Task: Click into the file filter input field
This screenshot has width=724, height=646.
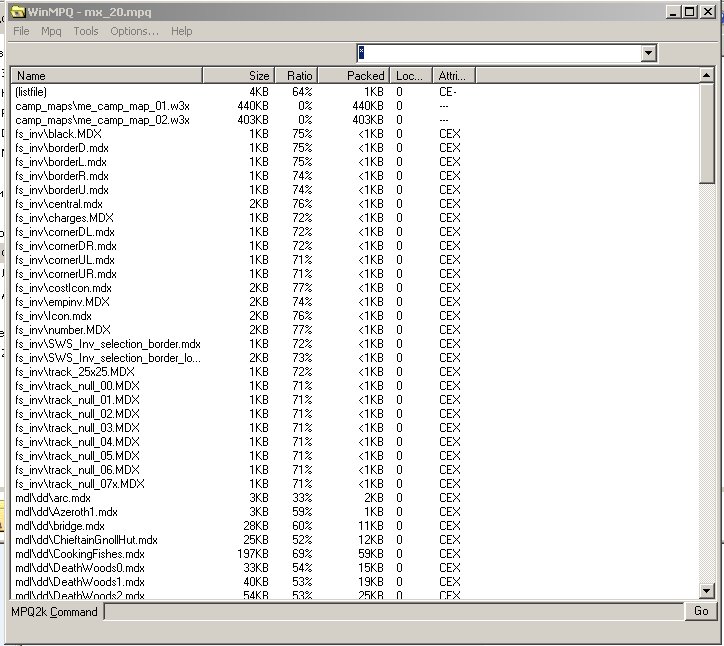Action: tap(499, 53)
